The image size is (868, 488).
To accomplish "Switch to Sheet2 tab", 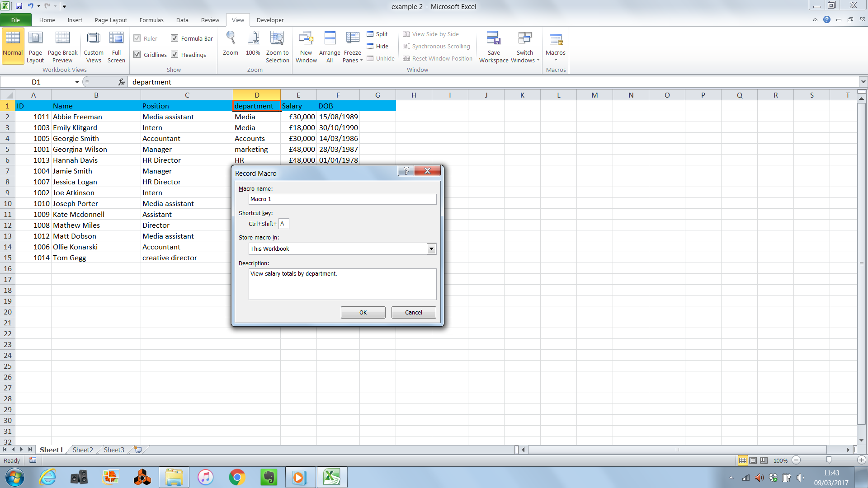I will click(83, 450).
